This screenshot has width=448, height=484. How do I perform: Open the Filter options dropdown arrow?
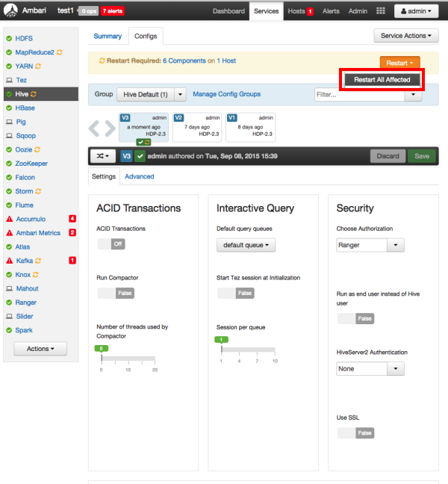[413, 94]
